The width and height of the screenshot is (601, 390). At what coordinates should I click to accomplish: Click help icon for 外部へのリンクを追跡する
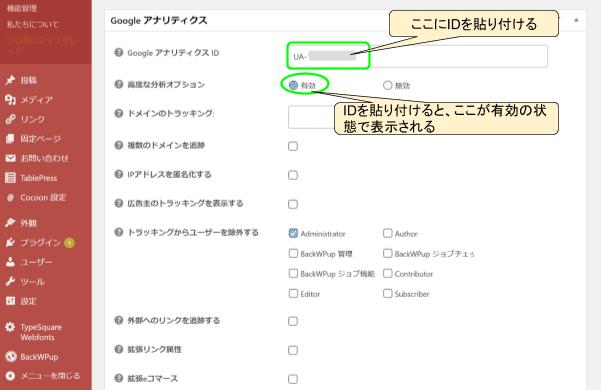click(x=119, y=320)
